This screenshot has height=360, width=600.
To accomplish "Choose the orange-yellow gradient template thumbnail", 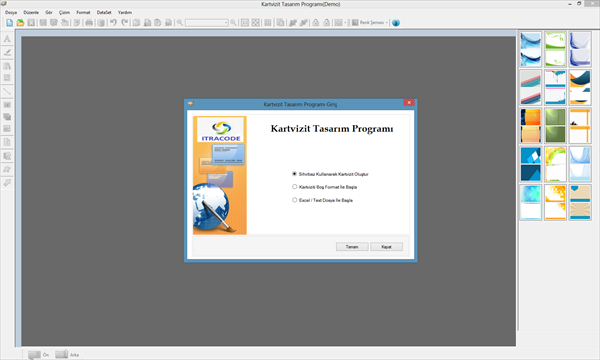I will click(x=530, y=125).
